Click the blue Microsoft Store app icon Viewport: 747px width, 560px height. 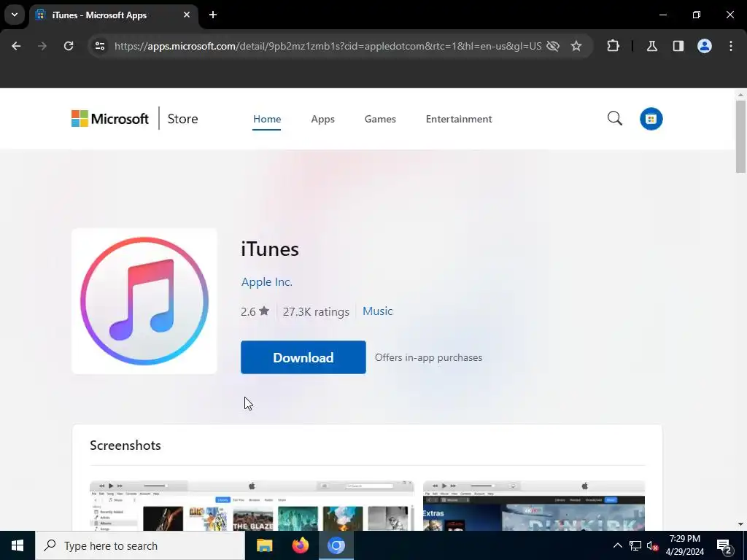click(651, 119)
